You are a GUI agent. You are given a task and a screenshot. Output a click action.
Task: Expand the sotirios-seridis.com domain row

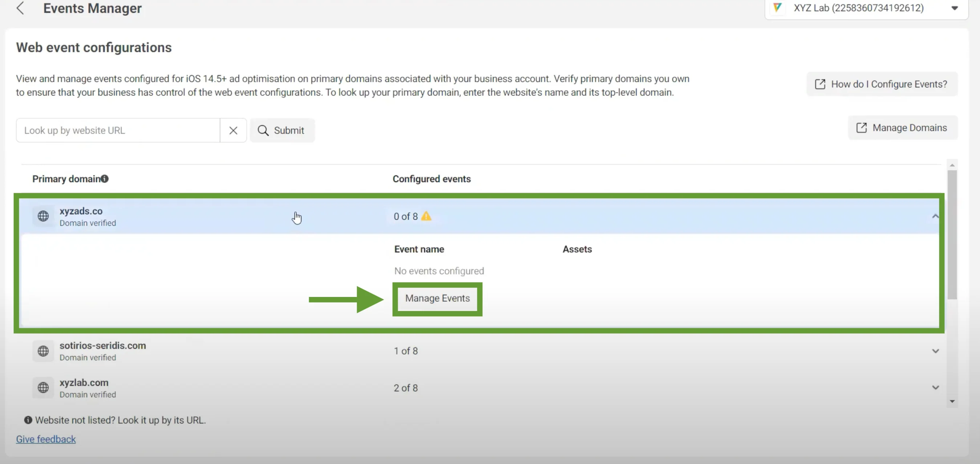(x=935, y=351)
